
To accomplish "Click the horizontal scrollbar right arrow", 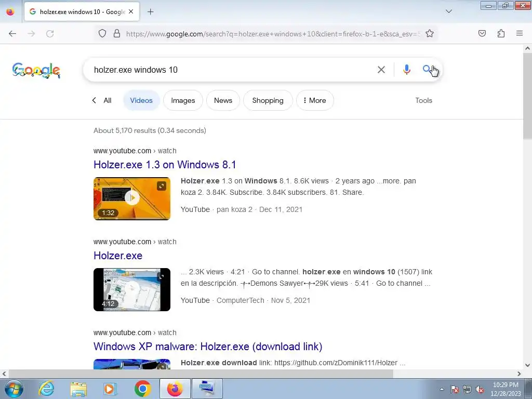I will 519,374.
